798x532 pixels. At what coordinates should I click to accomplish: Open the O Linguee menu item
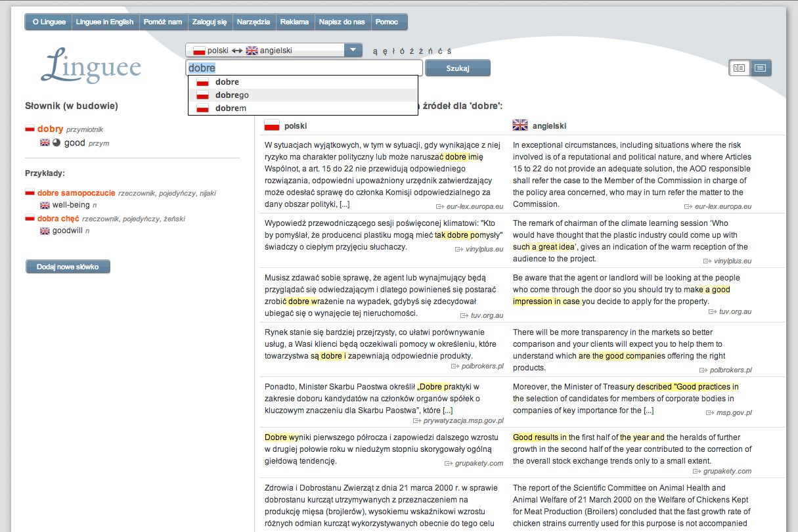pos(49,22)
